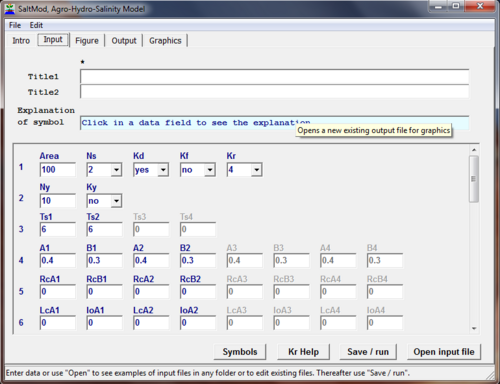Open Kr Help
Viewport: 500px width, 384px height.
[x=303, y=352]
